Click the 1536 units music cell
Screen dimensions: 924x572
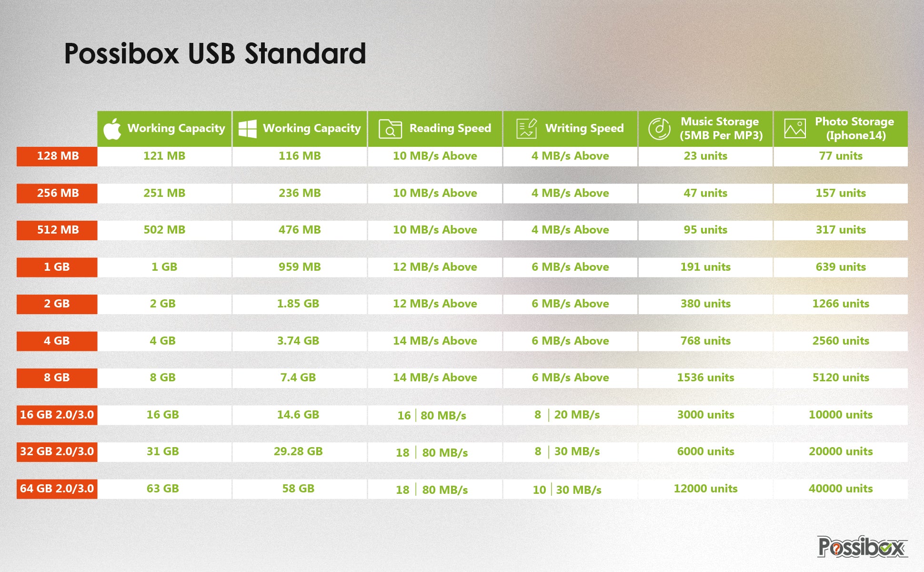click(705, 378)
